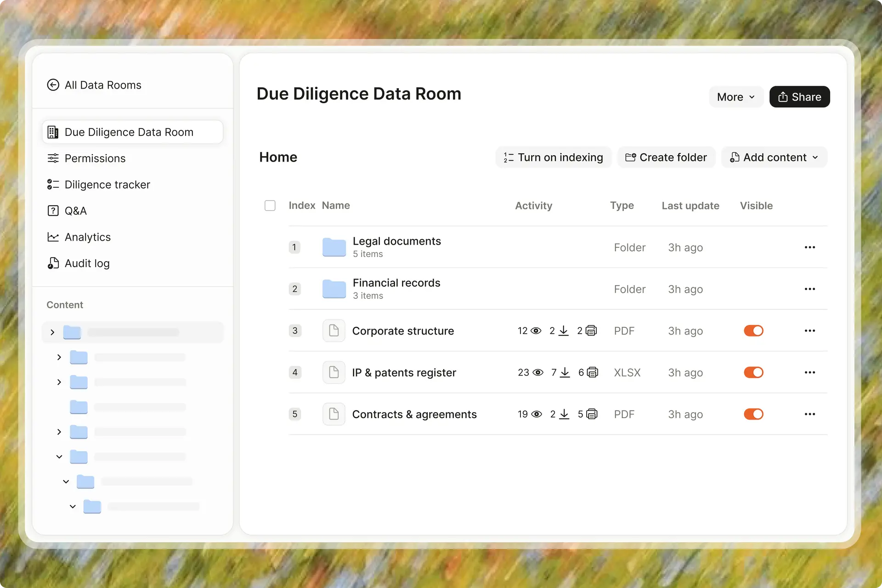Open more options for Corporate structure
Screen dimensions: 882x588
coord(810,331)
